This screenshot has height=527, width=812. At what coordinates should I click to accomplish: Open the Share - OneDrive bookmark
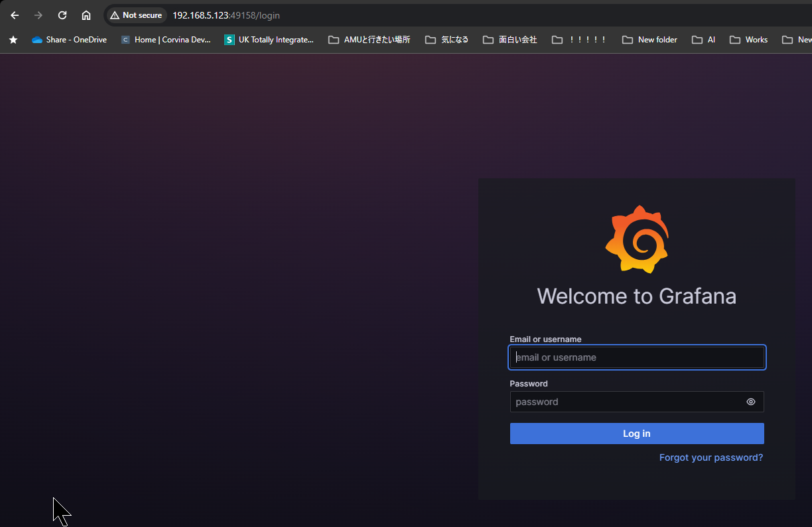click(69, 40)
